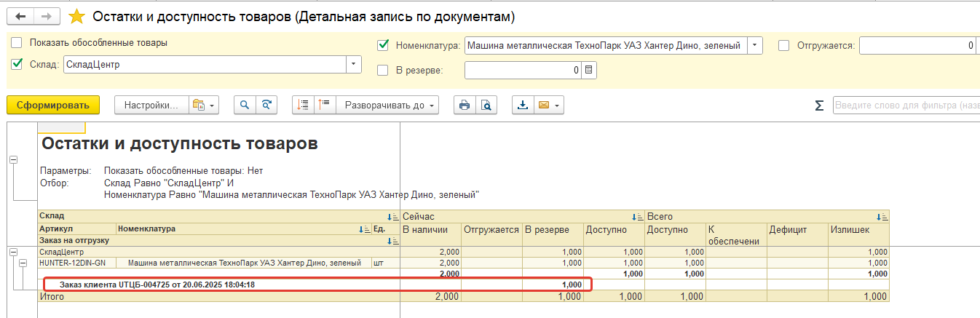980x318 pixels.
Task: Tick the 'В резерве' checkbox
Action: click(383, 70)
